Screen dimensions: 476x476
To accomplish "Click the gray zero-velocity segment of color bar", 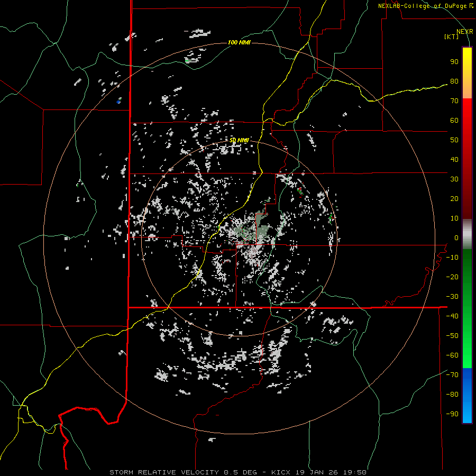I will pyautogui.click(x=467, y=234).
